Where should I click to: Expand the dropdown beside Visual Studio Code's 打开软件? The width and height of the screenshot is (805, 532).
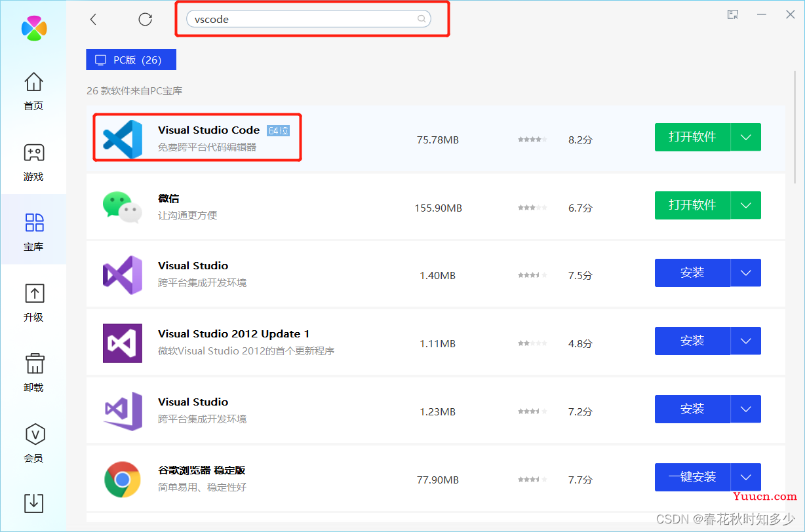(746, 137)
